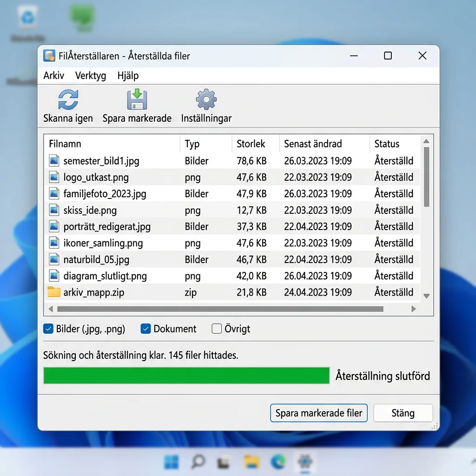Image resolution: width=476 pixels, height=476 pixels.
Task: Click the 24.04.2023 19:09 date cell
Action: [x=318, y=292]
